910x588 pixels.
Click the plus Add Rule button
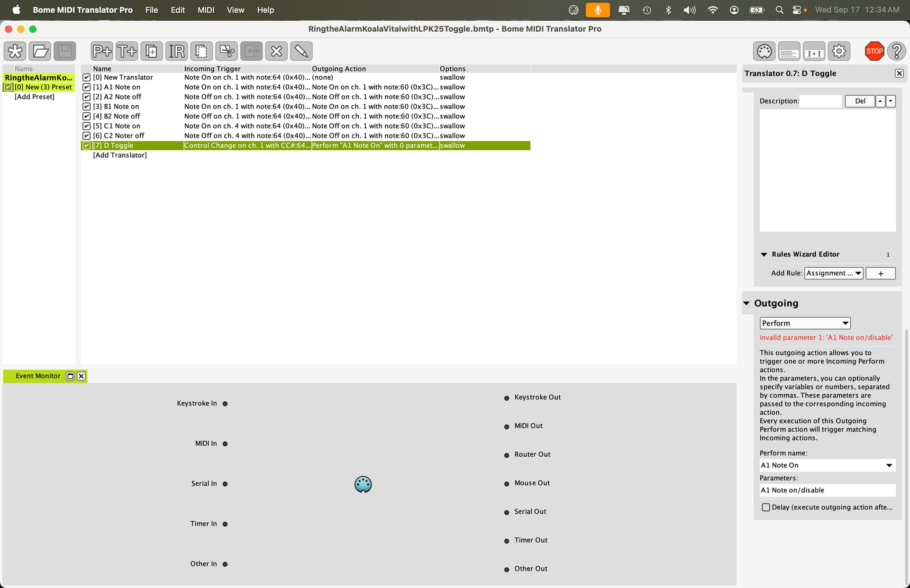pos(881,273)
